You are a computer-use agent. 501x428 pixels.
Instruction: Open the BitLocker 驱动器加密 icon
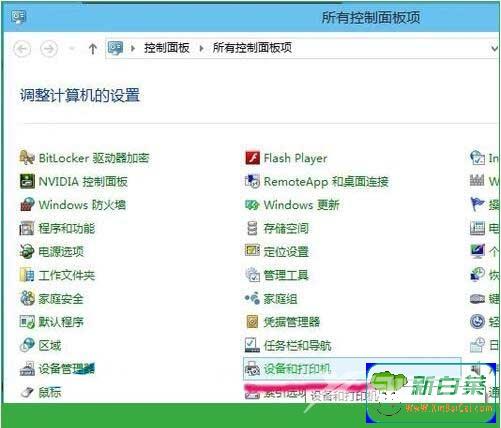click(x=27, y=158)
